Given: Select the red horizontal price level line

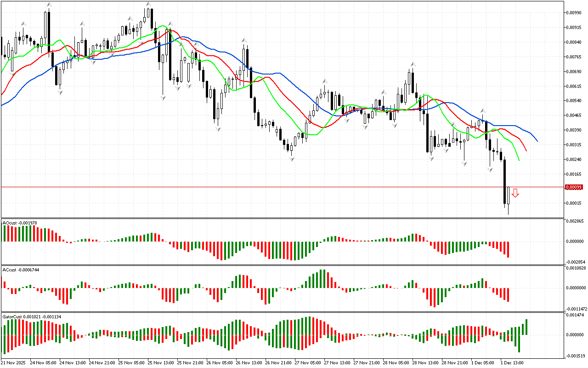Looking at the screenshot, I should (x=276, y=187).
